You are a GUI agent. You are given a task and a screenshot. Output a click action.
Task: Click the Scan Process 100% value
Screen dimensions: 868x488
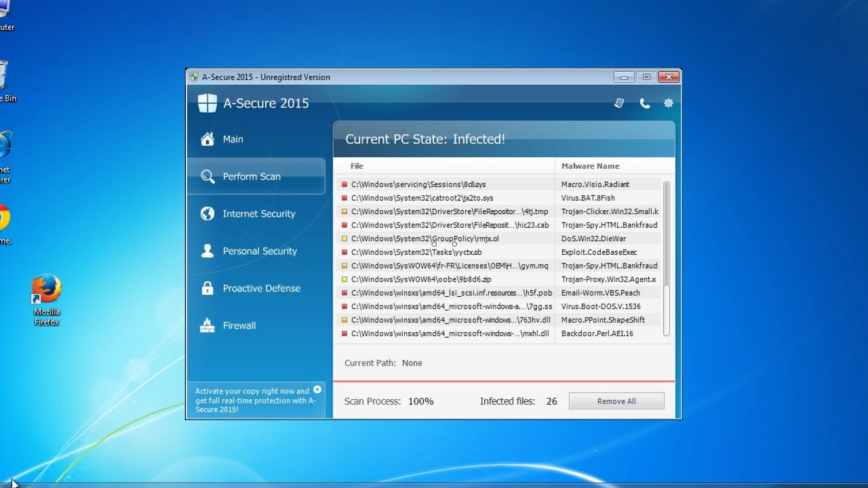tap(420, 401)
